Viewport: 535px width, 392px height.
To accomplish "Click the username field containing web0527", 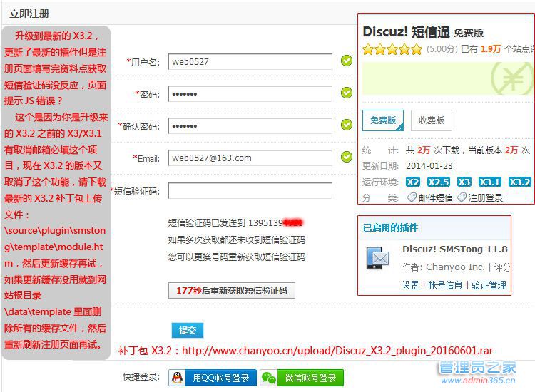I will [250, 62].
